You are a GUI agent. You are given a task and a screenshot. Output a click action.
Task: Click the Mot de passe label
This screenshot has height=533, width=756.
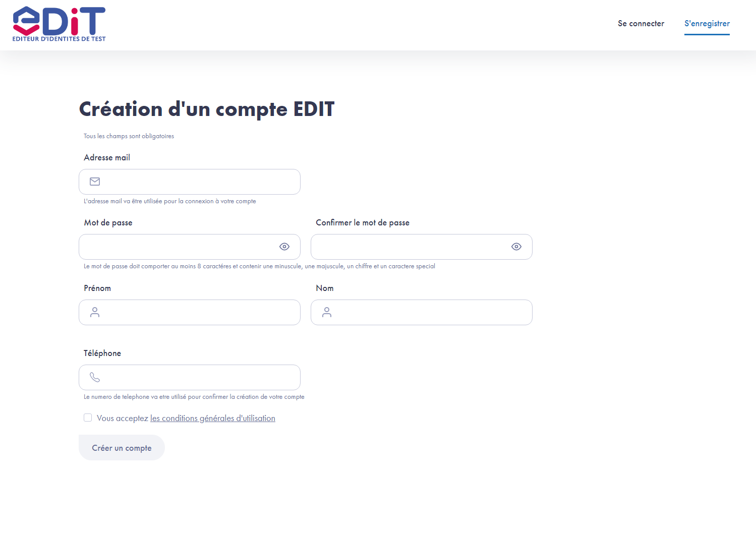click(x=108, y=222)
